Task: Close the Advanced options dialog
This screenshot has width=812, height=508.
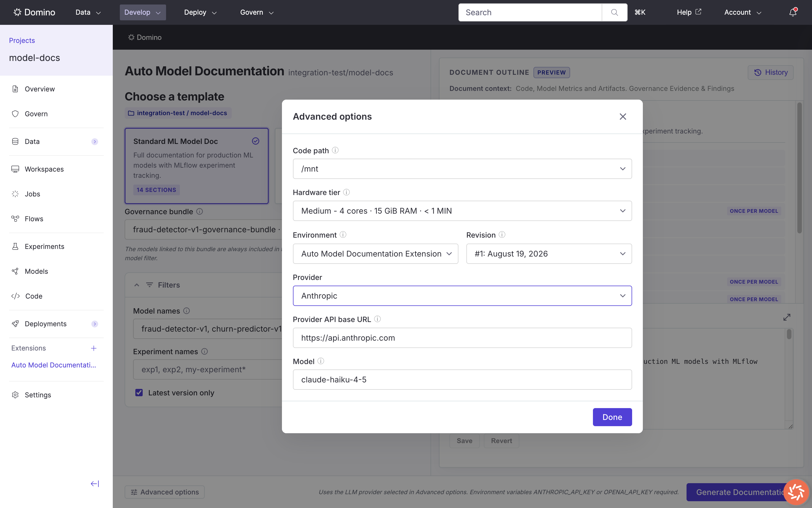Action: pos(623,117)
